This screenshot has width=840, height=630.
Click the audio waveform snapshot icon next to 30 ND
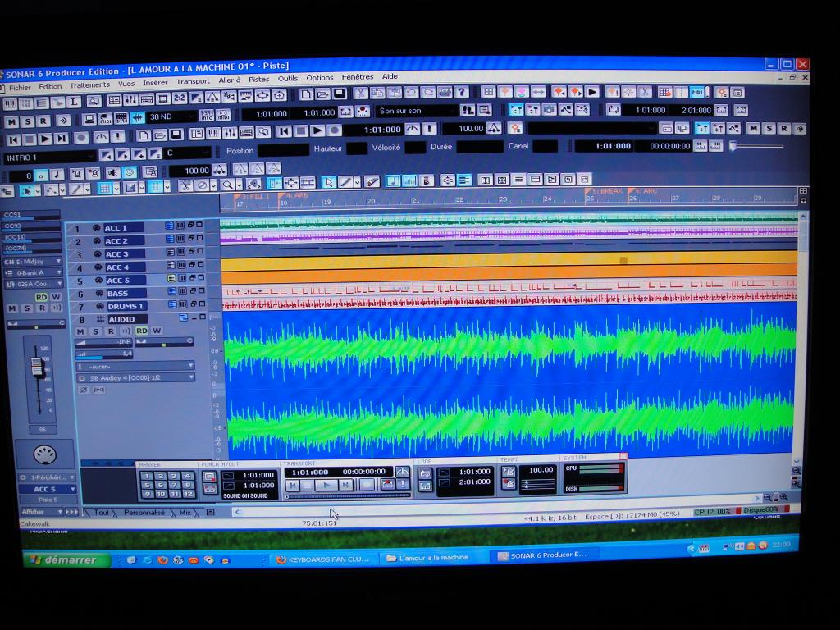(138, 117)
